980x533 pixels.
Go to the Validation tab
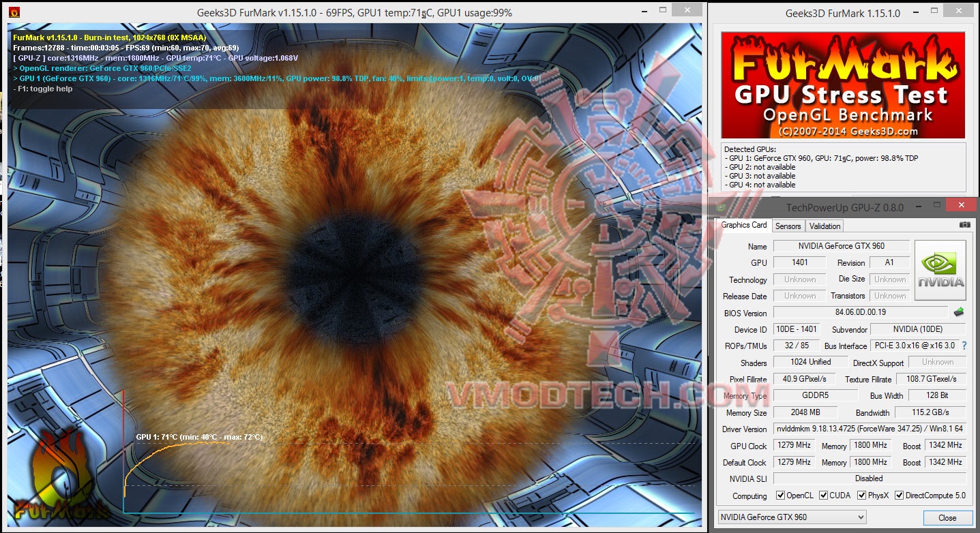point(825,226)
